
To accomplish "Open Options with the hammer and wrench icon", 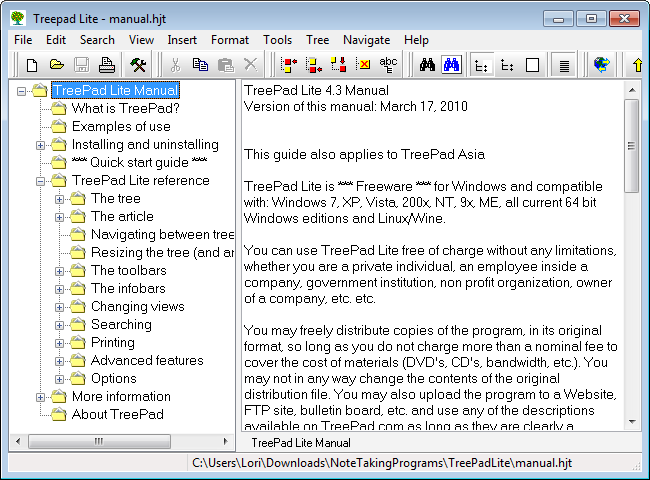I will click(138, 65).
